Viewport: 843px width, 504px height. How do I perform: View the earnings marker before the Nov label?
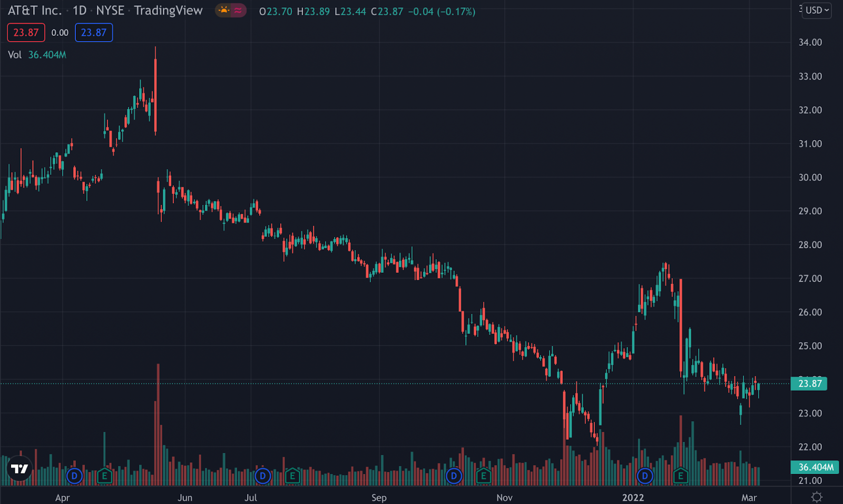pyautogui.click(x=484, y=476)
